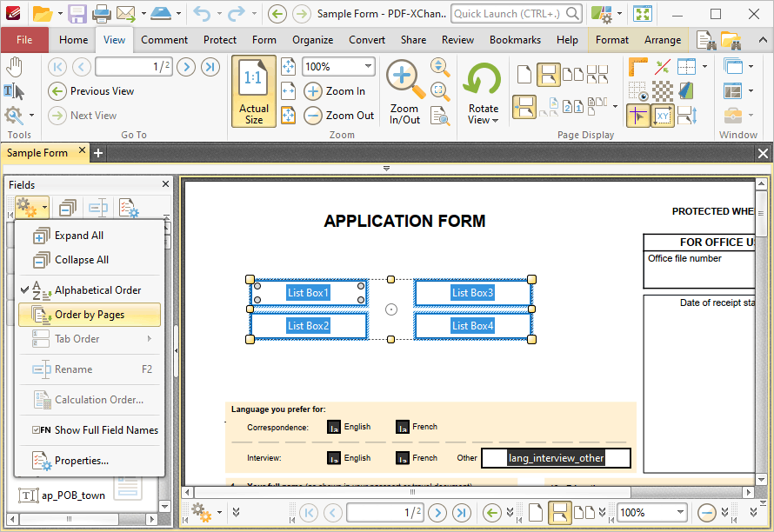The image size is (774, 532).
Task: Click status bar gear options dropdown arrow
Action: pyautogui.click(x=219, y=513)
